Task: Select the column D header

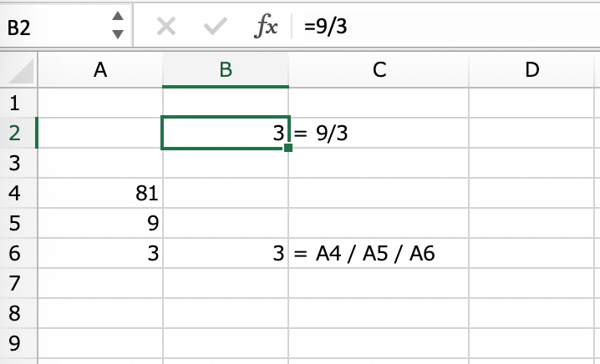Action: pyautogui.click(x=532, y=70)
